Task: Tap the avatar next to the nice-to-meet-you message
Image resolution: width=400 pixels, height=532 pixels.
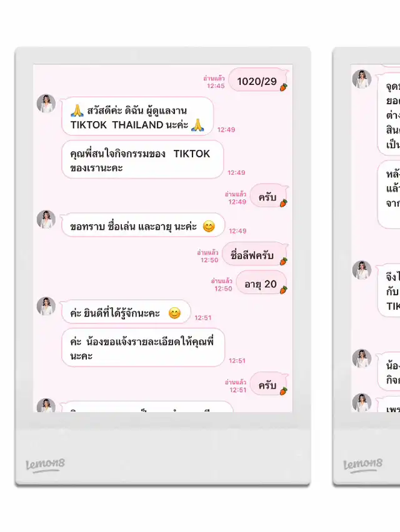Action: point(46,307)
